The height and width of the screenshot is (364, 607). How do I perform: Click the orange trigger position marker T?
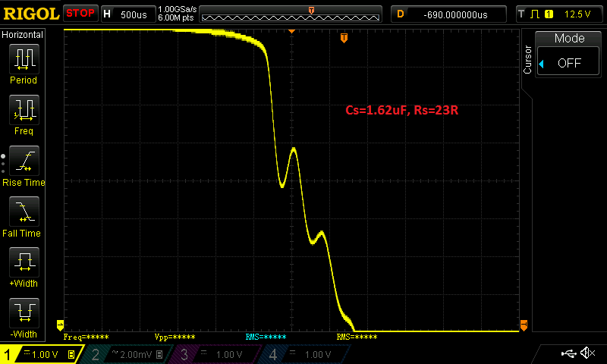[344, 38]
